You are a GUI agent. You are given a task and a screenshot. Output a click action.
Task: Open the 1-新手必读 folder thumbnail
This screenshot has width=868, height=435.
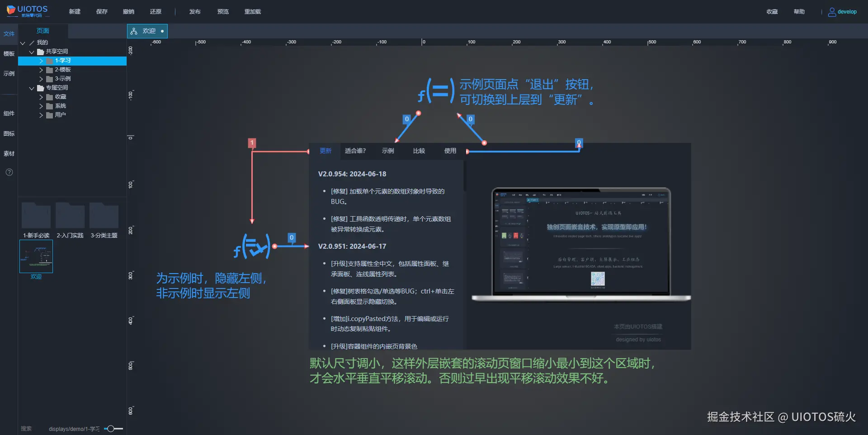pyautogui.click(x=36, y=215)
